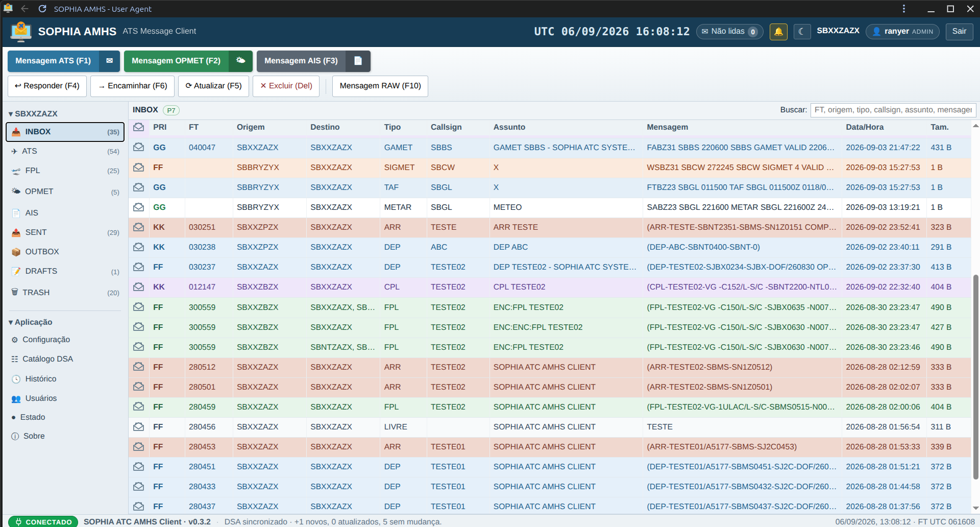
Task: Open the OPMET folder
Action: 65,191
